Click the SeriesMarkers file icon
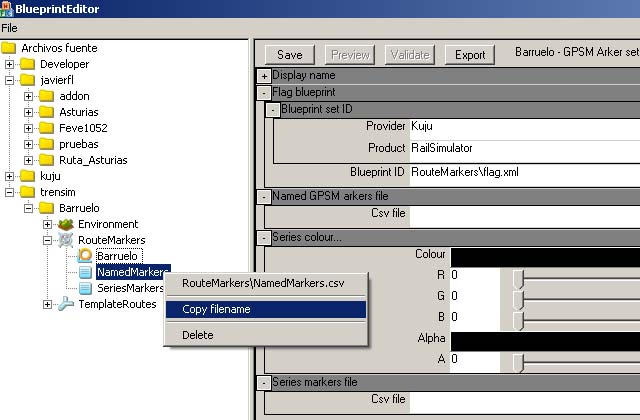640x420 pixels. point(85,288)
